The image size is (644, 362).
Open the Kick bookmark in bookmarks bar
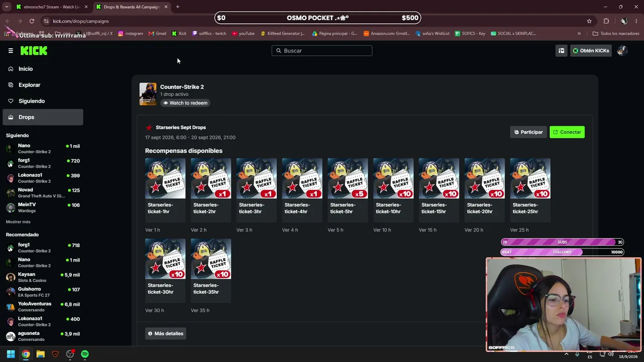point(179,34)
